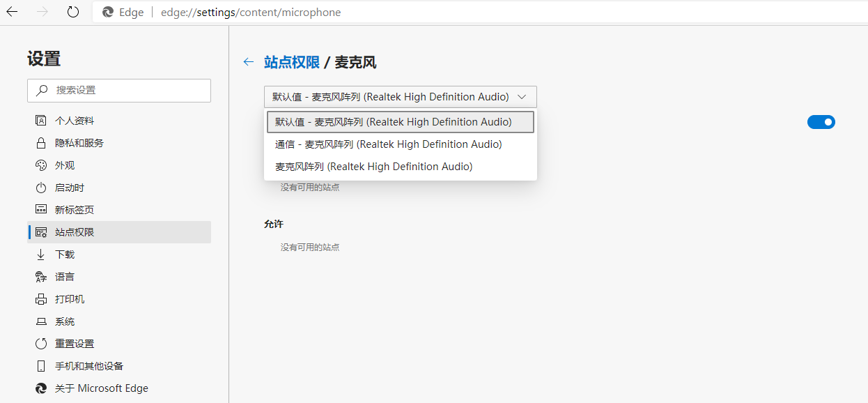Click the palette icon beside 外观
The image size is (868, 403).
pyautogui.click(x=41, y=165)
